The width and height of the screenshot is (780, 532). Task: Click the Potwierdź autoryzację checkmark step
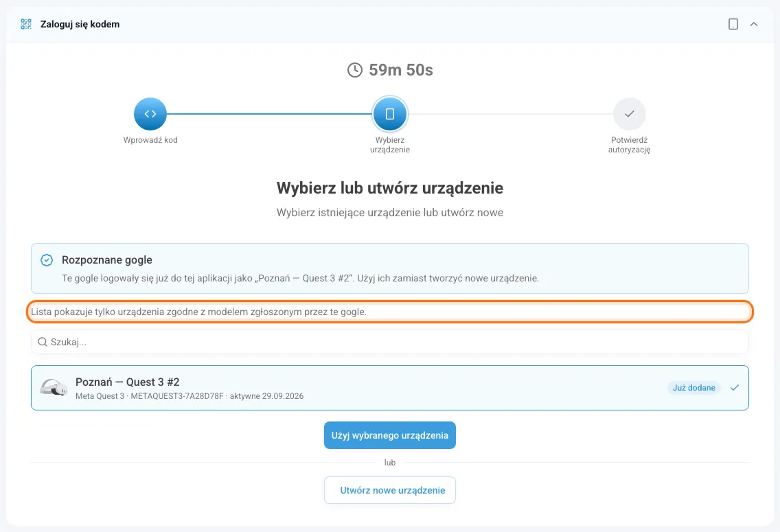tap(629, 114)
